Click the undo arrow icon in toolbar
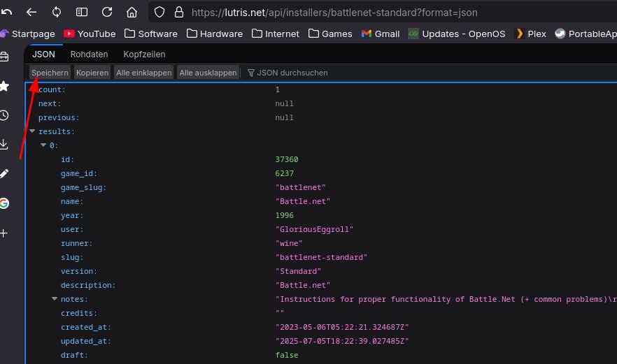 point(6,12)
